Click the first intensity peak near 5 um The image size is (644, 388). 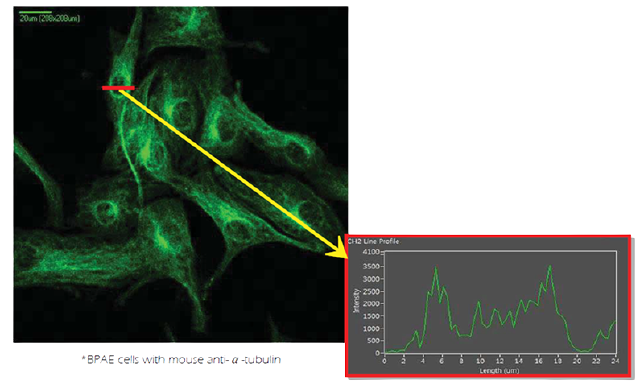436,268
